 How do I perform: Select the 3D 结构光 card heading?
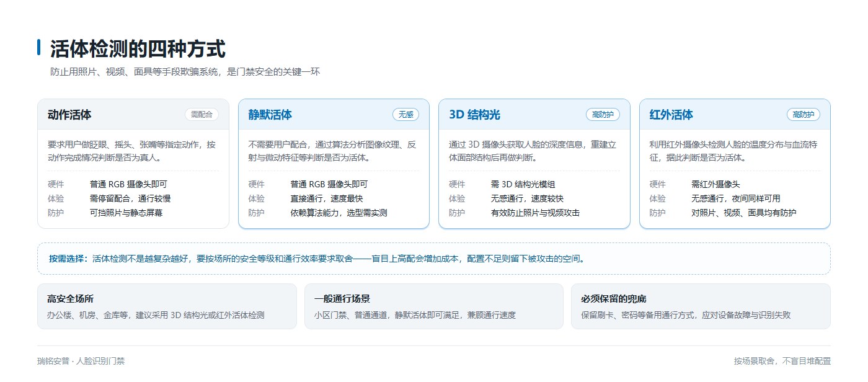click(474, 115)
